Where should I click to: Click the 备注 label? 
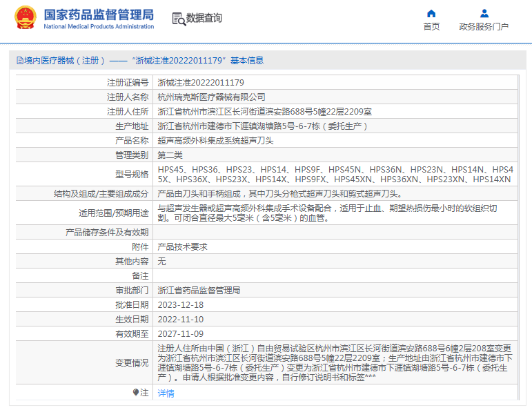(140, 276)
